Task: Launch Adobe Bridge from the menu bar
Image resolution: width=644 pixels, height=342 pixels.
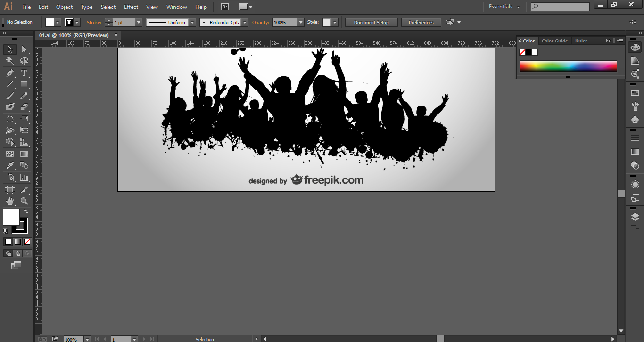Action: (x=225, y=7)
